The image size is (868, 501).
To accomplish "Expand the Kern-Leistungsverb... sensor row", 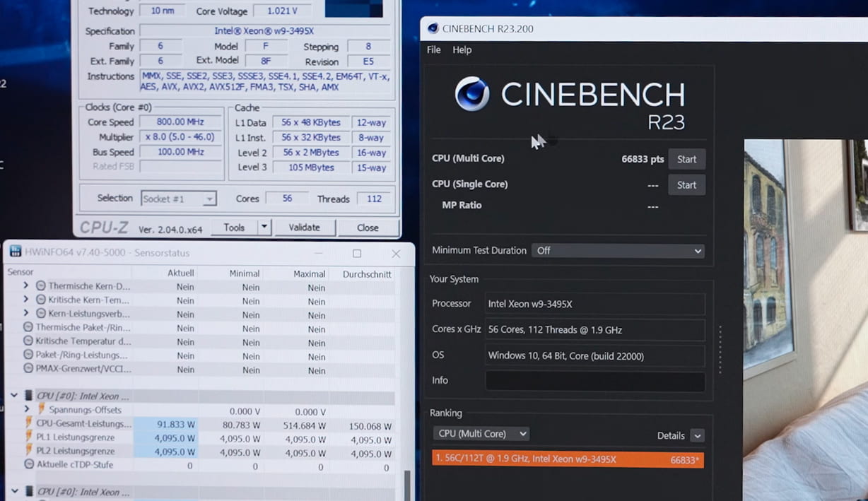I will pyautogui.click(x=26, y=313).
